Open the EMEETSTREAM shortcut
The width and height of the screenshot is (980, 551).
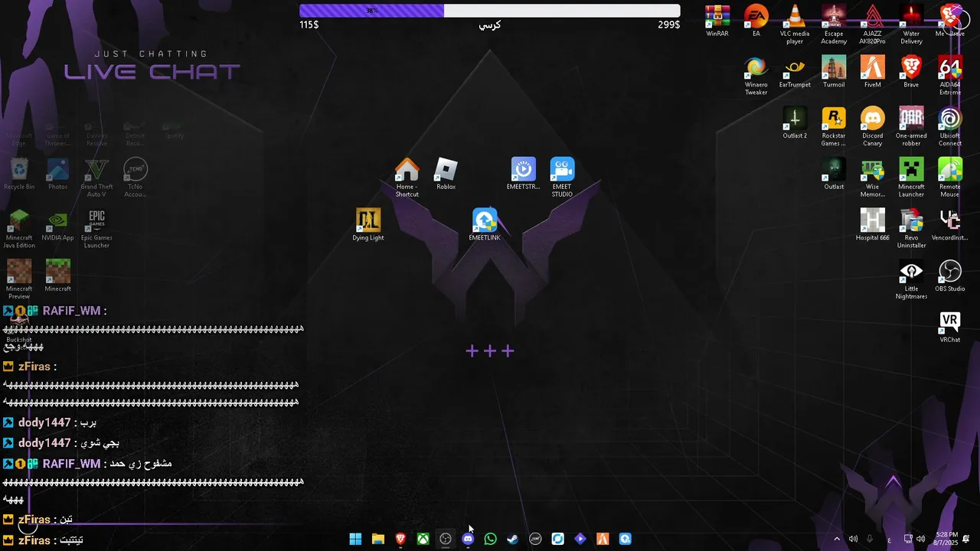pos(523,174)
